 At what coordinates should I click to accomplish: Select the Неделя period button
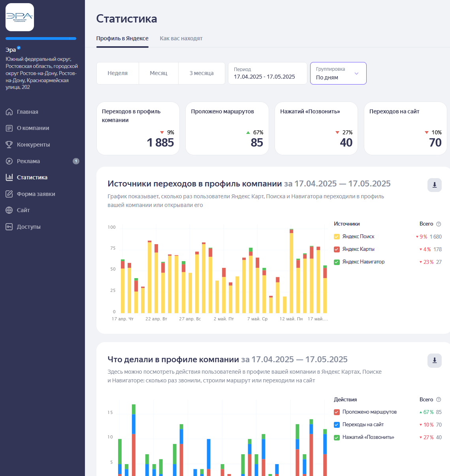118,73
